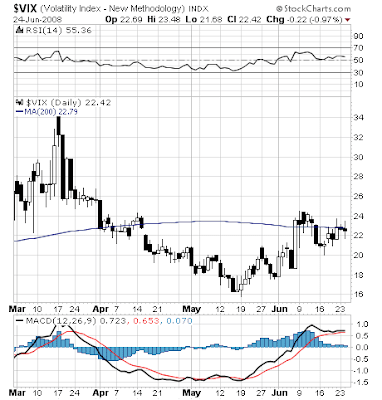The image size is (382, 400).
Task: Click the 26 price axis label
Action: pyautogui.click(x=359, y=196)
